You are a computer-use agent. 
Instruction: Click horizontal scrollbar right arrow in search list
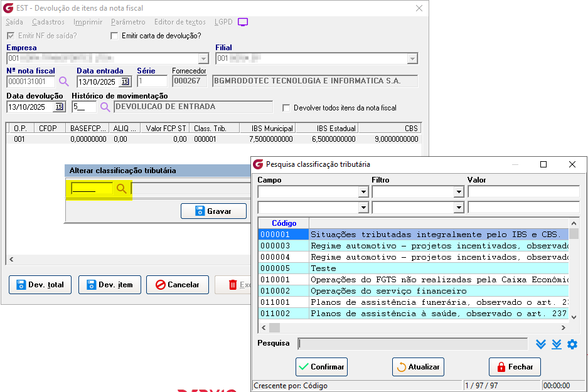(564, 327)
